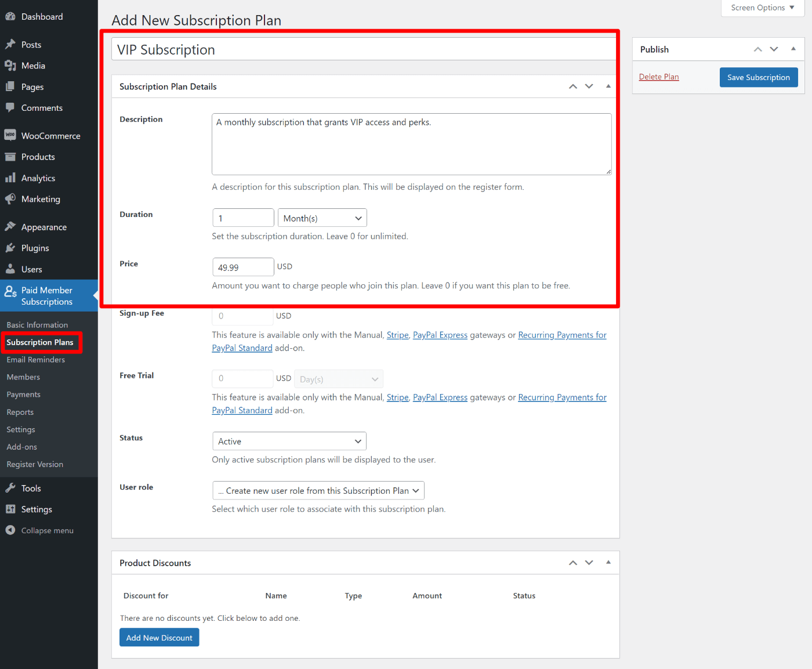Open Members submenu item
812x669 pixels.
pyautogui.click(x=23, y=377)
